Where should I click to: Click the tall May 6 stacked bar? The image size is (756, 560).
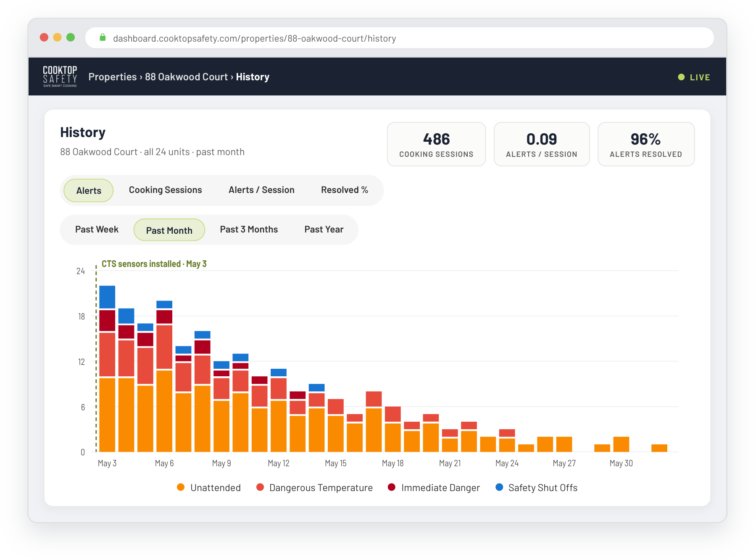[164, 376]
